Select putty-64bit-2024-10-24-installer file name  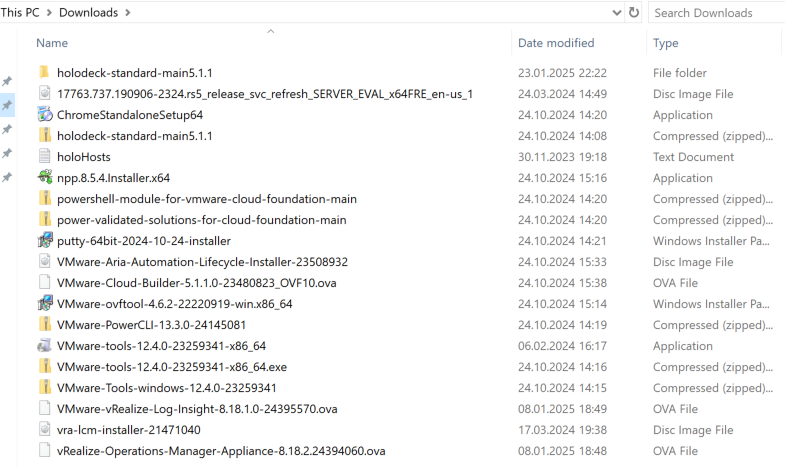(144, 241)
